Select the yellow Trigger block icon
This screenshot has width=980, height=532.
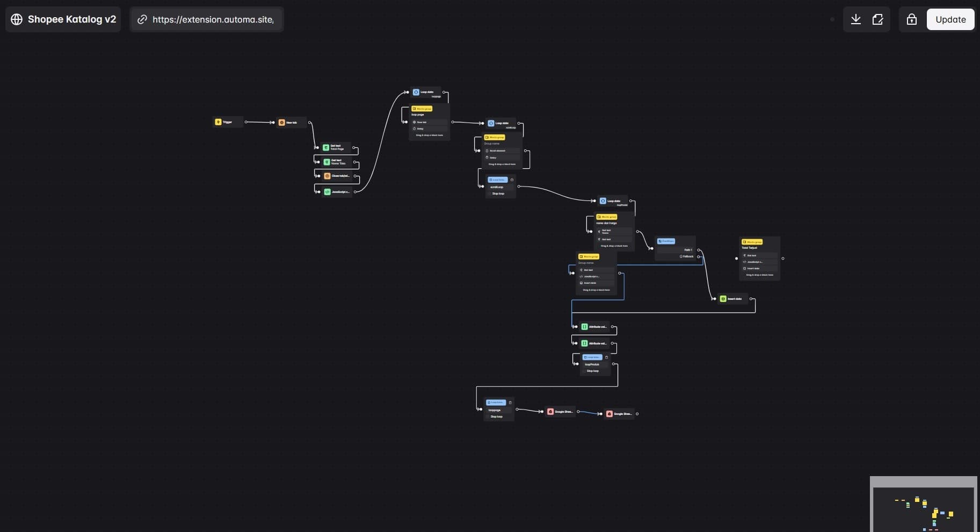tap(218, 122)
